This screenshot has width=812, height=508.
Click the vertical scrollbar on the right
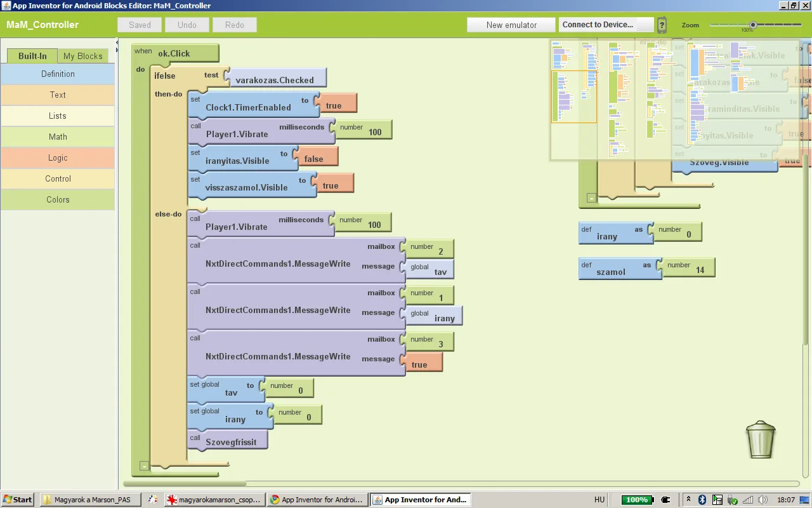pyautogui.click(x=806, y=249)
